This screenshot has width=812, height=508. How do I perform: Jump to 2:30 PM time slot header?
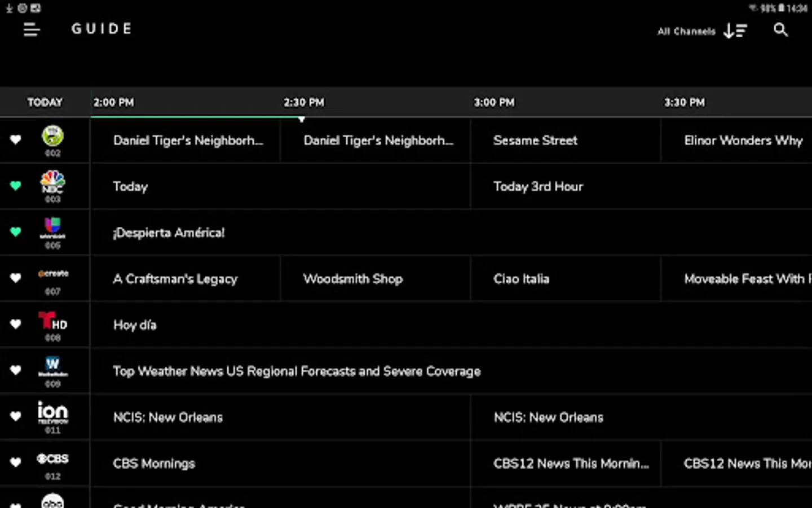pyautogui.click(x=303, y=102)
